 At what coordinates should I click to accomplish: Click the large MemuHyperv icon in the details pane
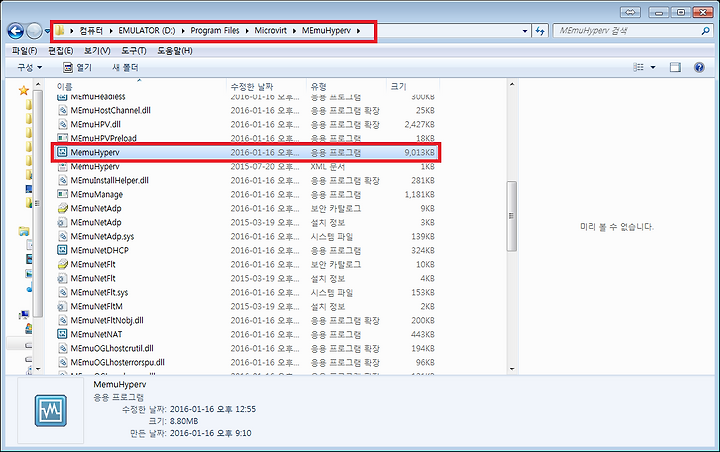(51, 410)
